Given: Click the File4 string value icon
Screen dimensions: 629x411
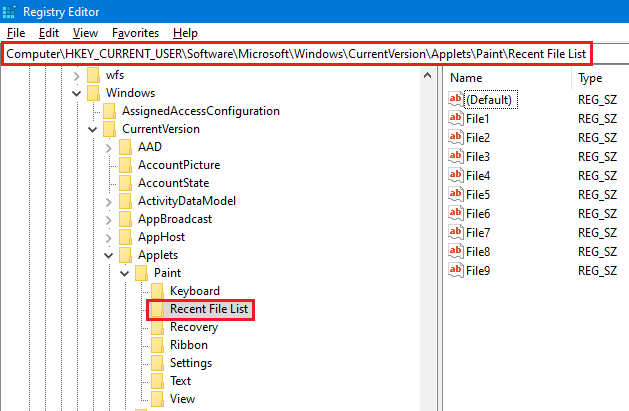Looking at the screenshot, I should click(456, 175).
